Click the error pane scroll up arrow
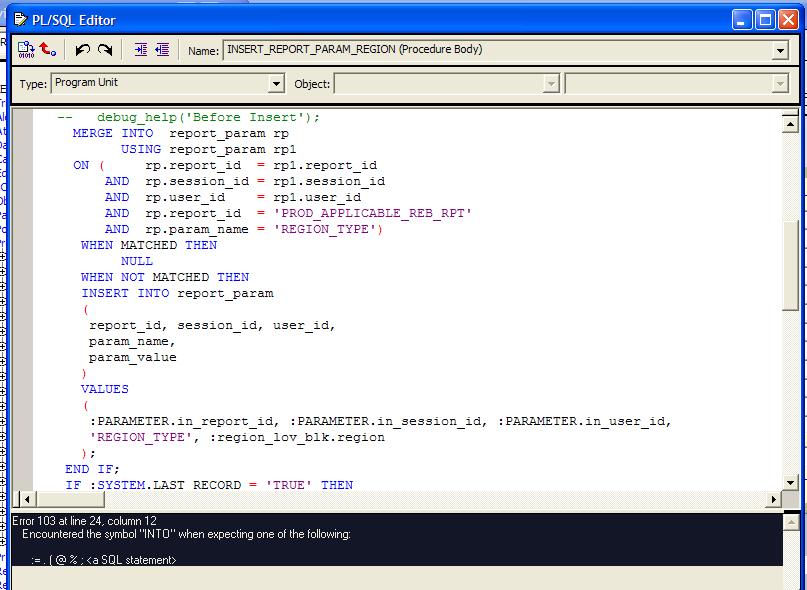 790,522
